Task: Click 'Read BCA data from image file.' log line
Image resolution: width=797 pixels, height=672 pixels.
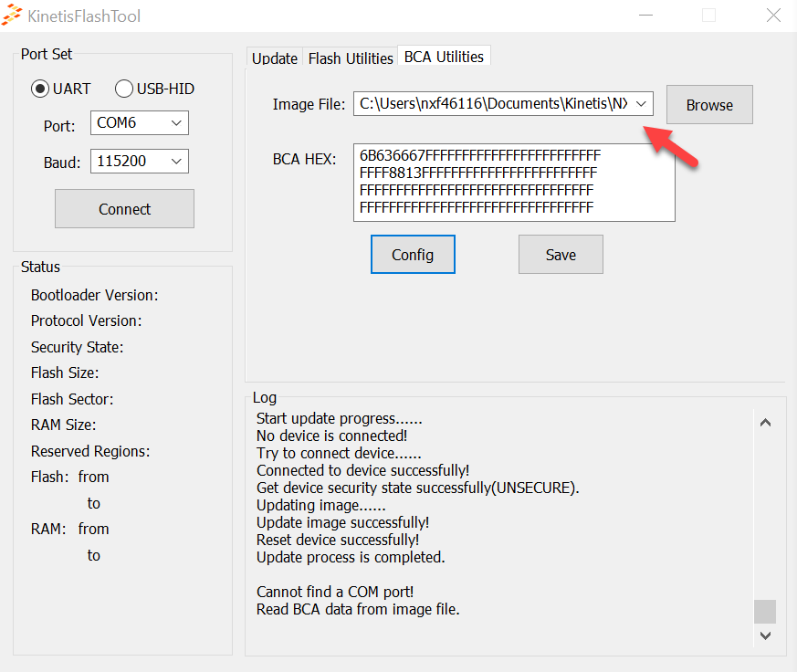Action: click(358, 609)
